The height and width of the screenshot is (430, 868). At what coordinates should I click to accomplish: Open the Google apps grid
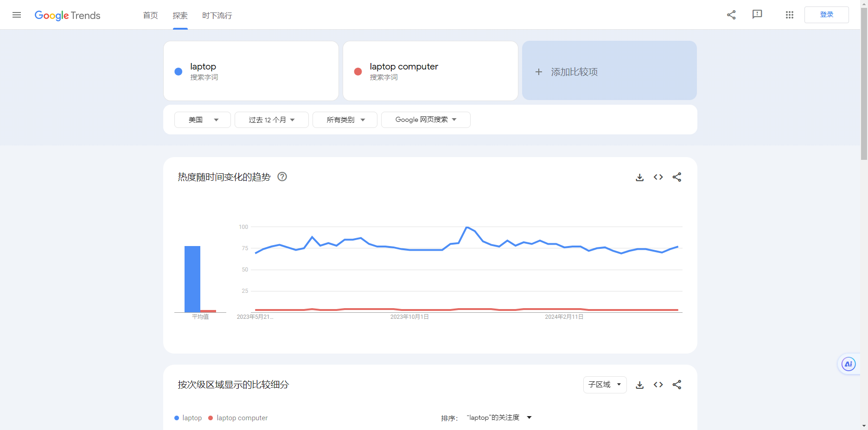790,15
